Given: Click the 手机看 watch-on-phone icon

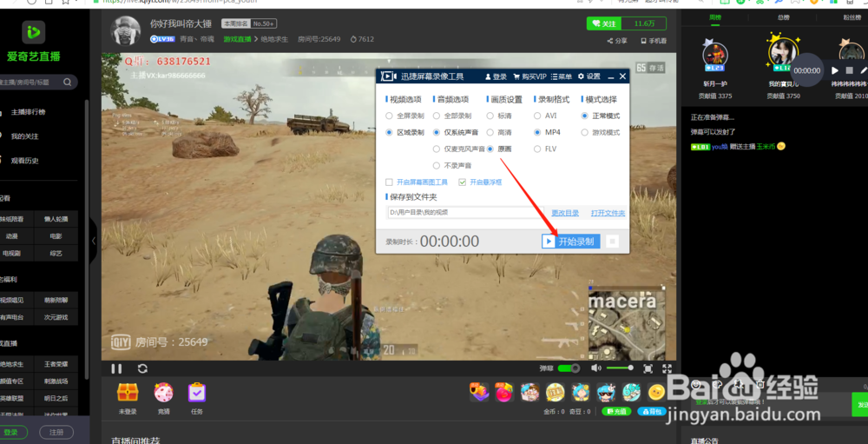Looking at the screenshot, I should 654,41.
